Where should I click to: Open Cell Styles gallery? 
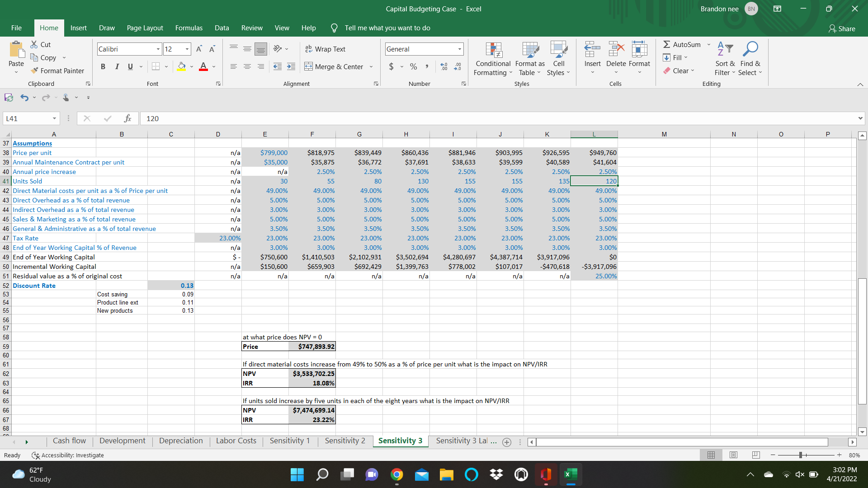click(559, 58)
